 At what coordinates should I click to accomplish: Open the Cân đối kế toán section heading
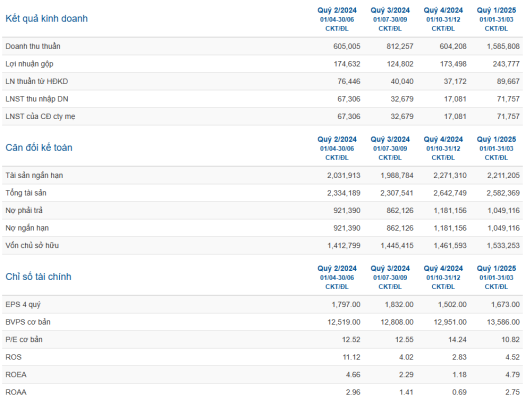point(39,148)
